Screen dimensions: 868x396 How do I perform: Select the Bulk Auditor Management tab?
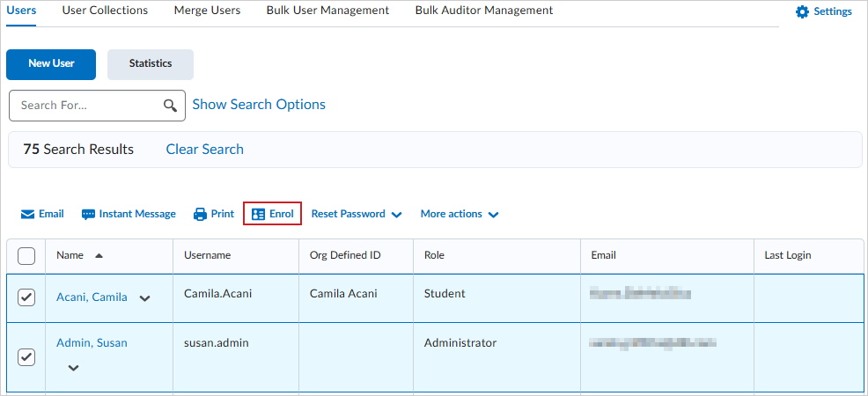484,11
